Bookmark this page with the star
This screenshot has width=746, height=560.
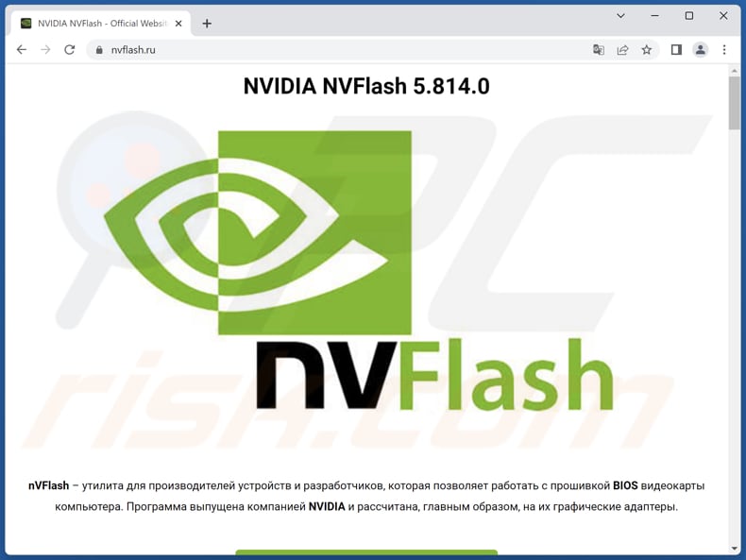tap(647, 49)
